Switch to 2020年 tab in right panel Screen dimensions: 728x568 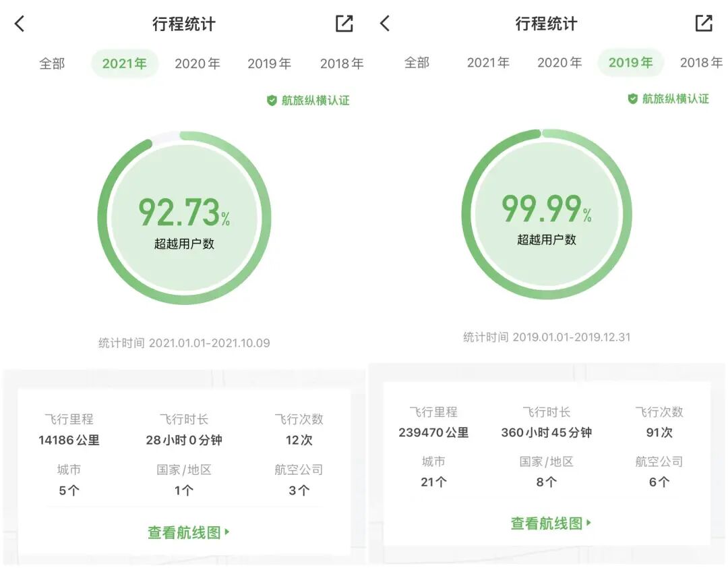(559, 62)
